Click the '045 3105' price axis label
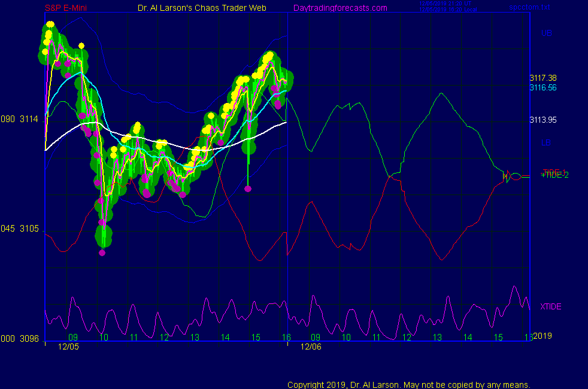This screenshot has height=389, width=588. (20, 229)
